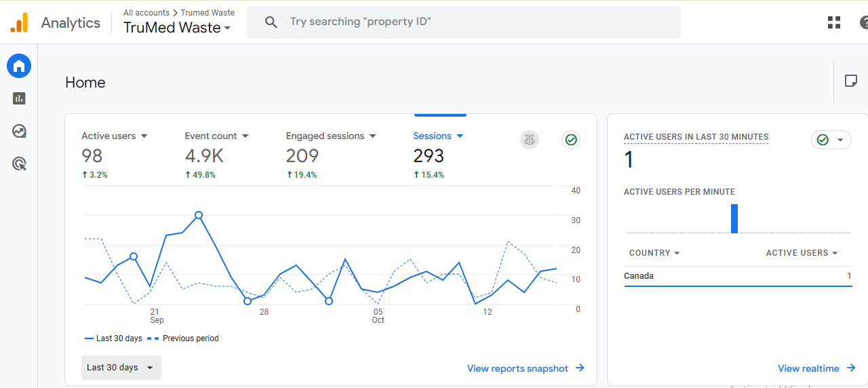Select the Event count metric tab
The image size is (868, 388).
click(216, 136)
